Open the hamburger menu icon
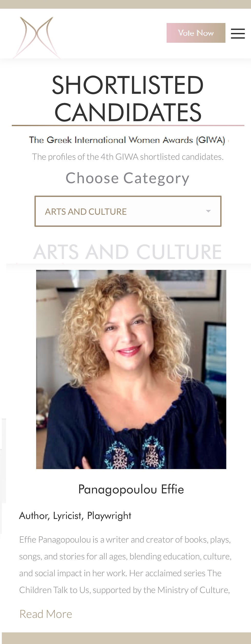The image size is (251, 644). click(x=238, y=33)
